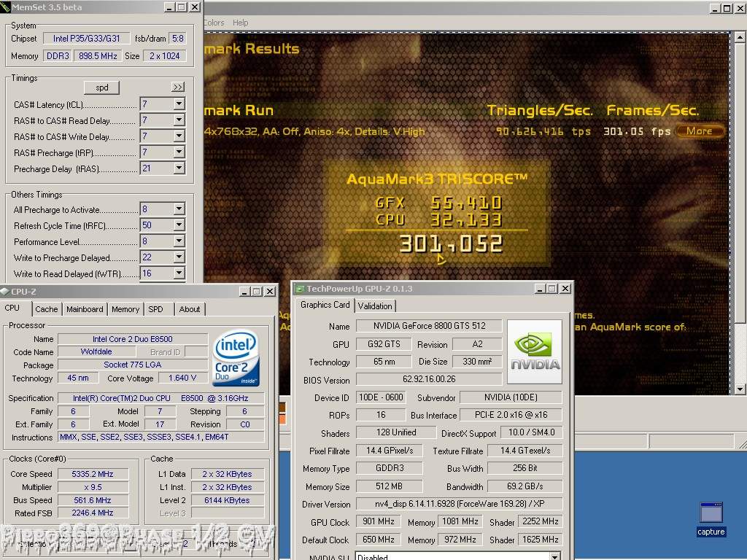The height and width of the screenshot is (560, 747).
Task: Maximize the AquaMark results window
Action: (x=727, y=8)
